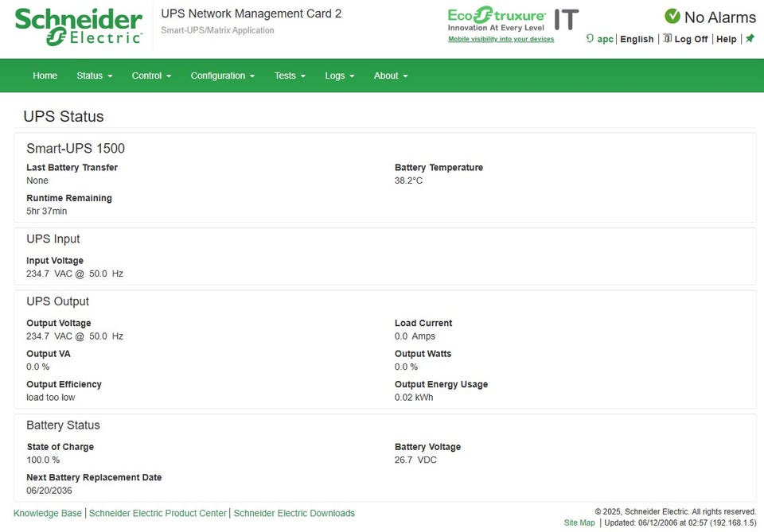Click the UPS Status page heading
The height and width of the screenshot is (532, 764).
click(64, 116)
